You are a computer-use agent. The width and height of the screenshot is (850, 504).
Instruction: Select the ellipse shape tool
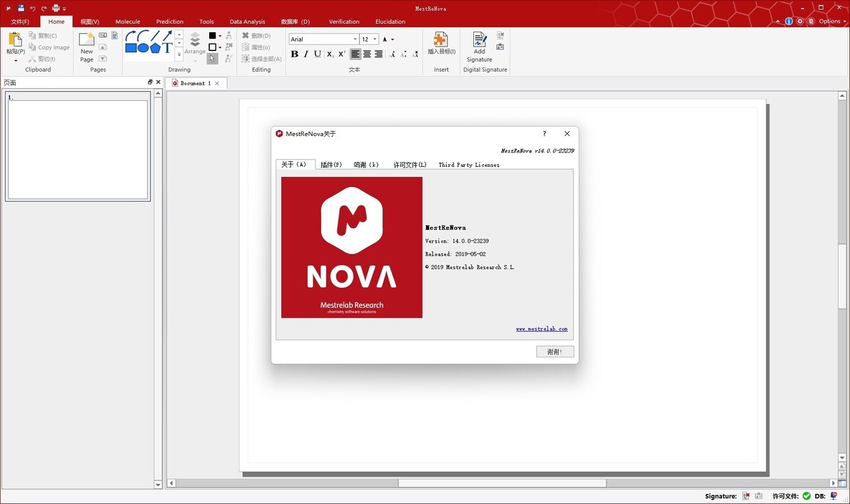[143, 48]
